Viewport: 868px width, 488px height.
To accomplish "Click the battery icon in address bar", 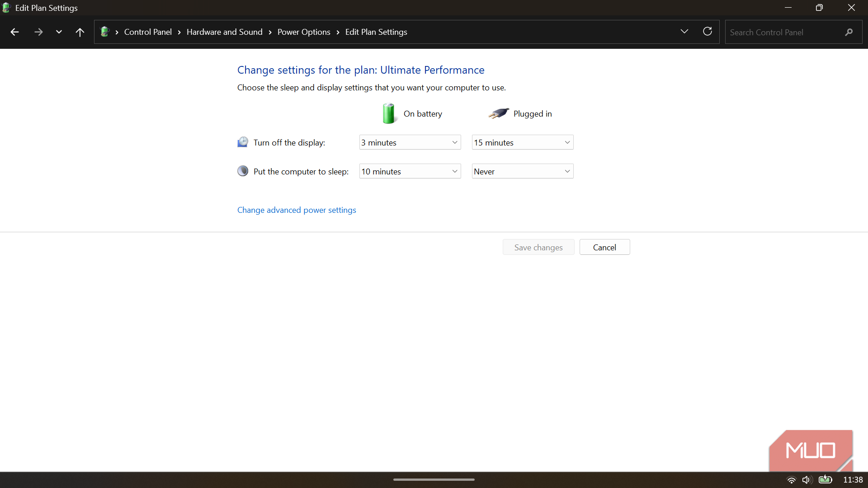I will [x=105, y=32].
